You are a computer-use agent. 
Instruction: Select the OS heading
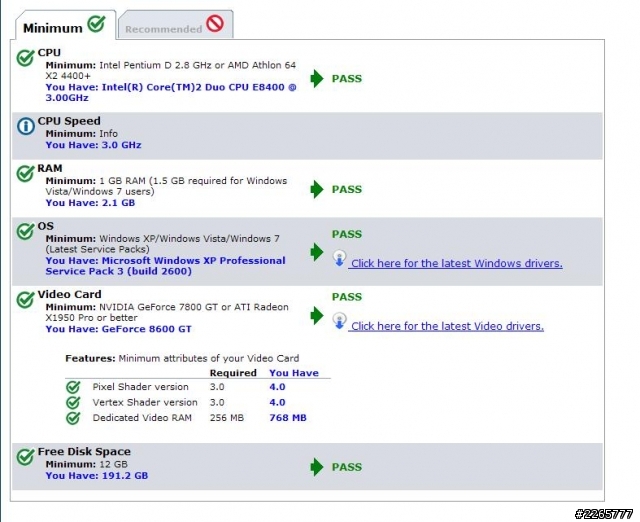[x=46, y=226]
